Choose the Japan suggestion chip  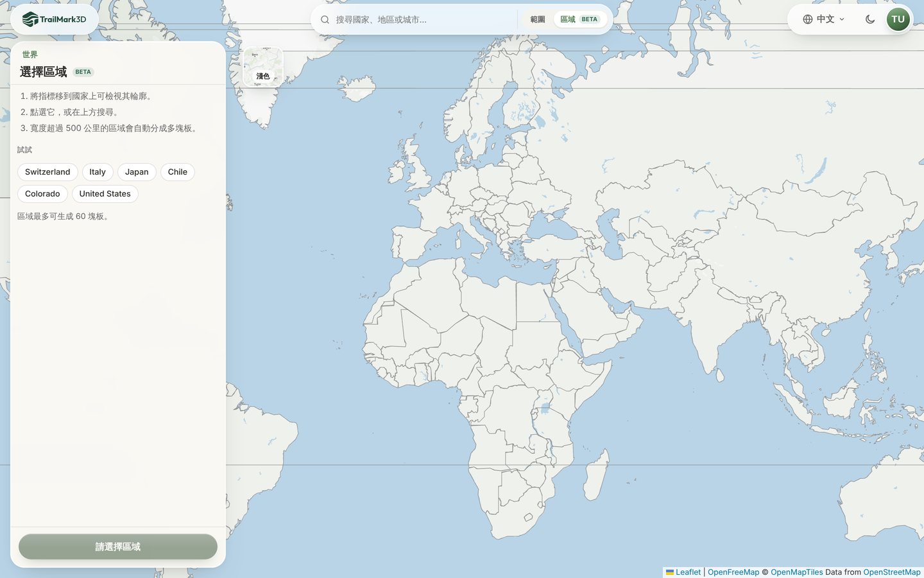point(137,172)
